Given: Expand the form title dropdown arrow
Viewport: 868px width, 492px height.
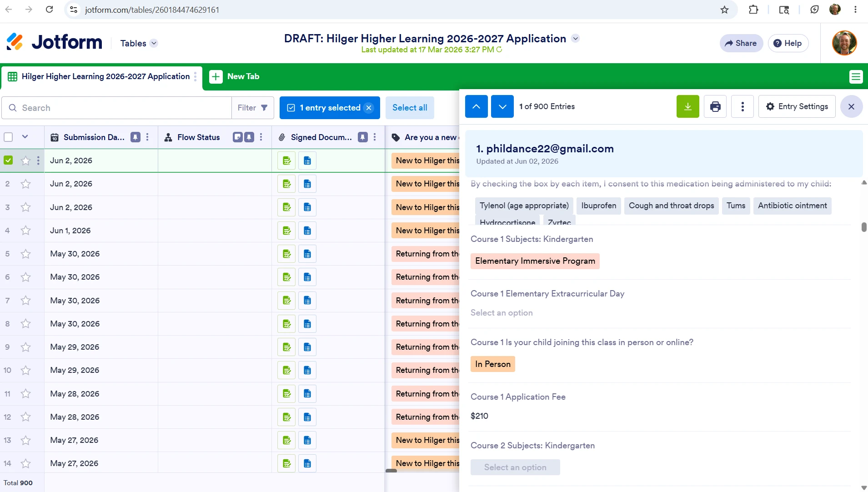Looking at the screenshot, I should pos(575,39).
